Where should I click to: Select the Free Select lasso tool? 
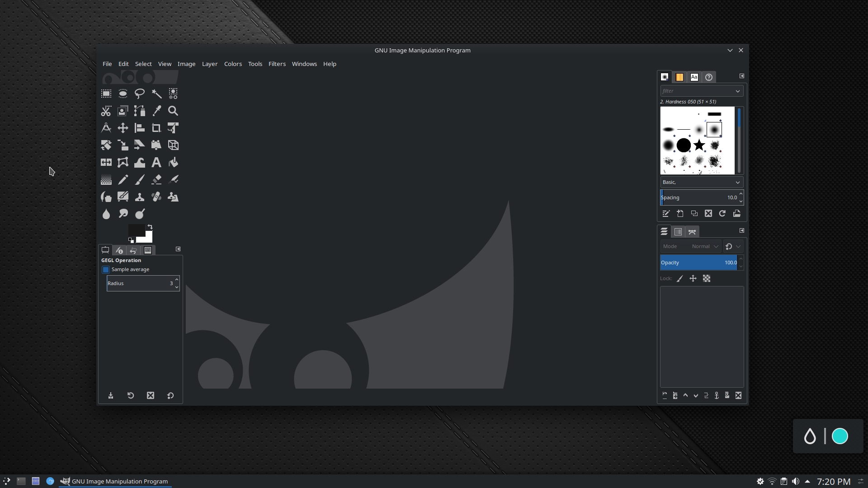(x=140, y=94)
